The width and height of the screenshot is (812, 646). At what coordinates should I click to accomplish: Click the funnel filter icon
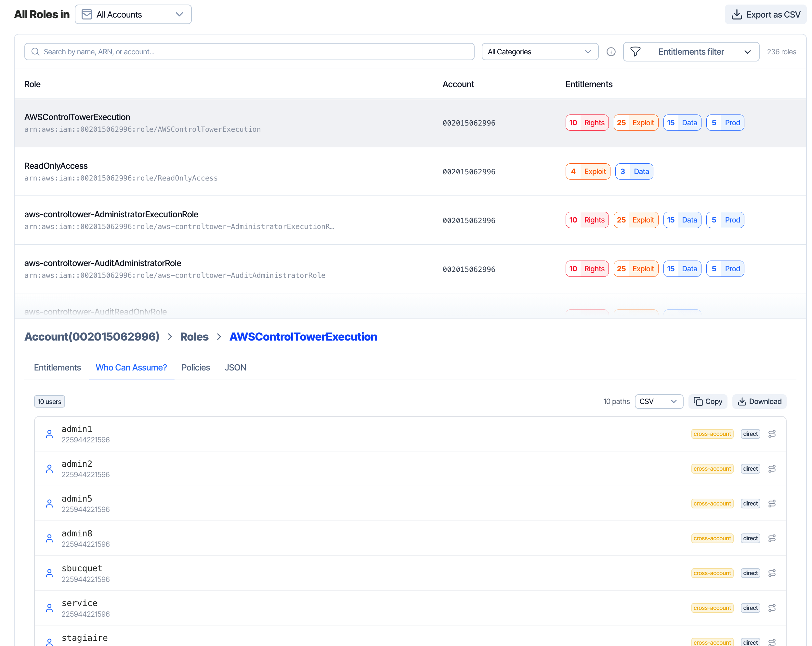pos(635,52)
